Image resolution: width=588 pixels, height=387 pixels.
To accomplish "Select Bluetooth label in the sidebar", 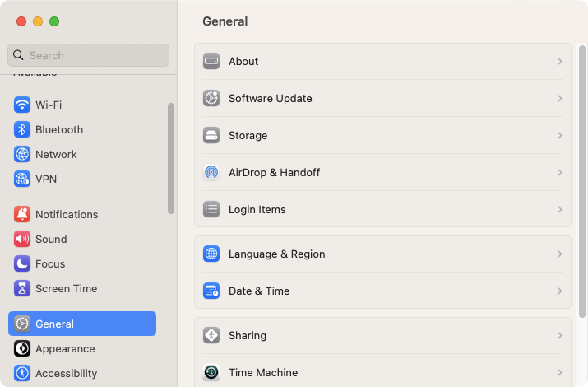I will click(59, 129).
